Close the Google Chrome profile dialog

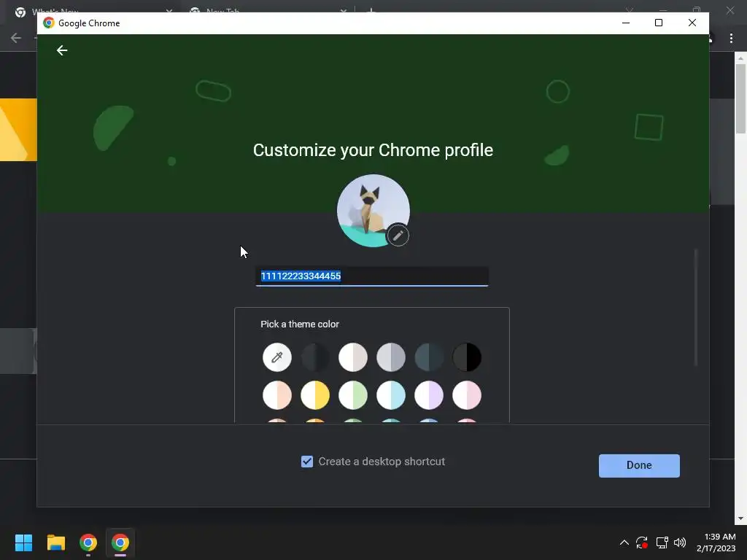[x=692, y=23]
